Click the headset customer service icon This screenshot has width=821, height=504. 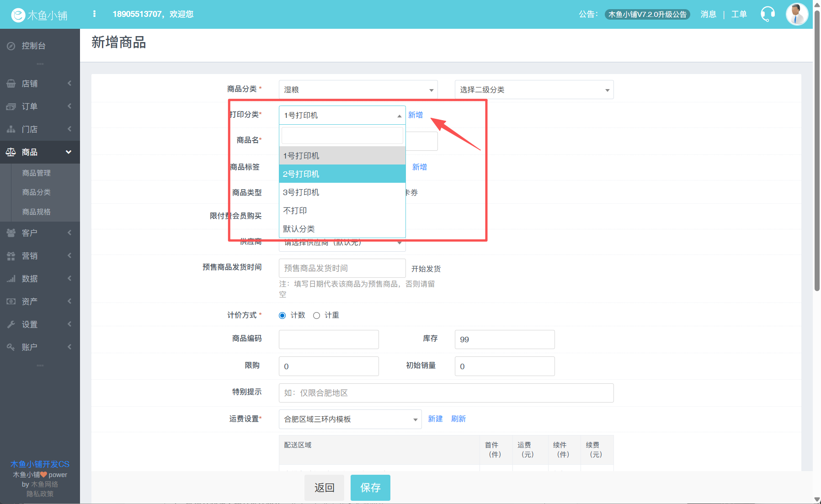(x=768, y=14)
